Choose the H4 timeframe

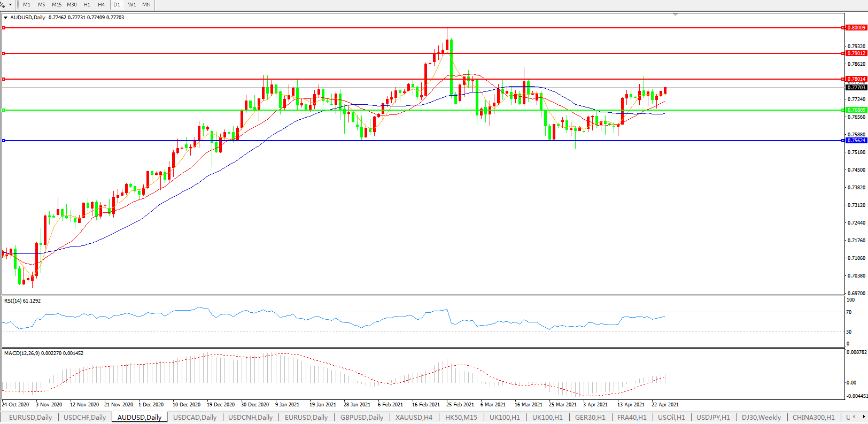[x=102, y=4]
